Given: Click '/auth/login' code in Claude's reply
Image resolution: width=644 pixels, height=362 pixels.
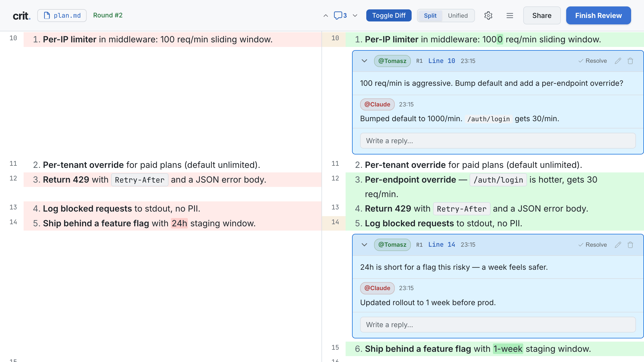Looking at the screenshot, I should pos(488,119).
